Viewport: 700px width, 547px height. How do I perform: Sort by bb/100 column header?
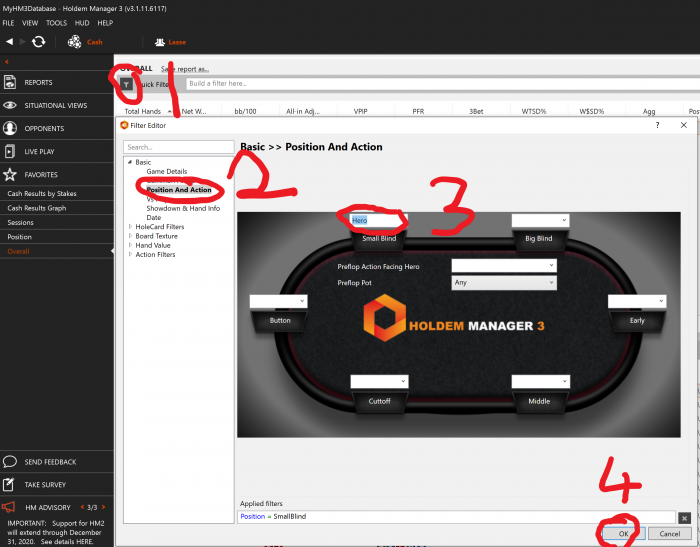pos(245,111)
